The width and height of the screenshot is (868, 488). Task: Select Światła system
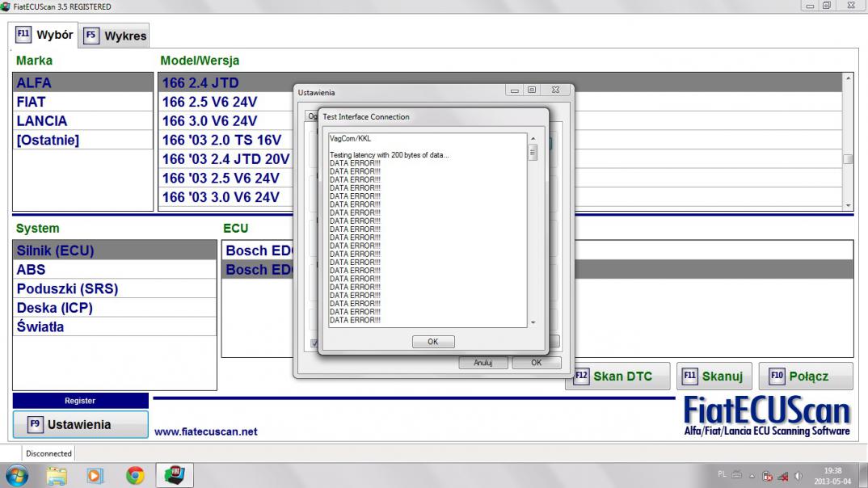[115, 326]
